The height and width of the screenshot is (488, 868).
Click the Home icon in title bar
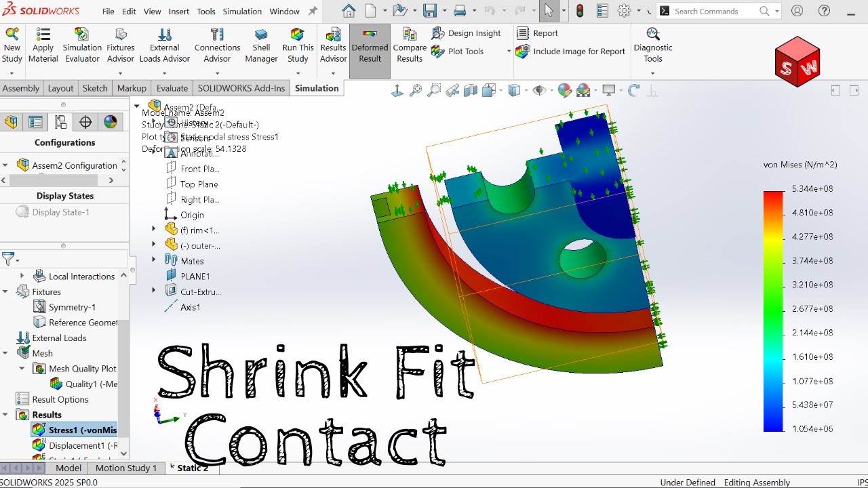(349, 11)
